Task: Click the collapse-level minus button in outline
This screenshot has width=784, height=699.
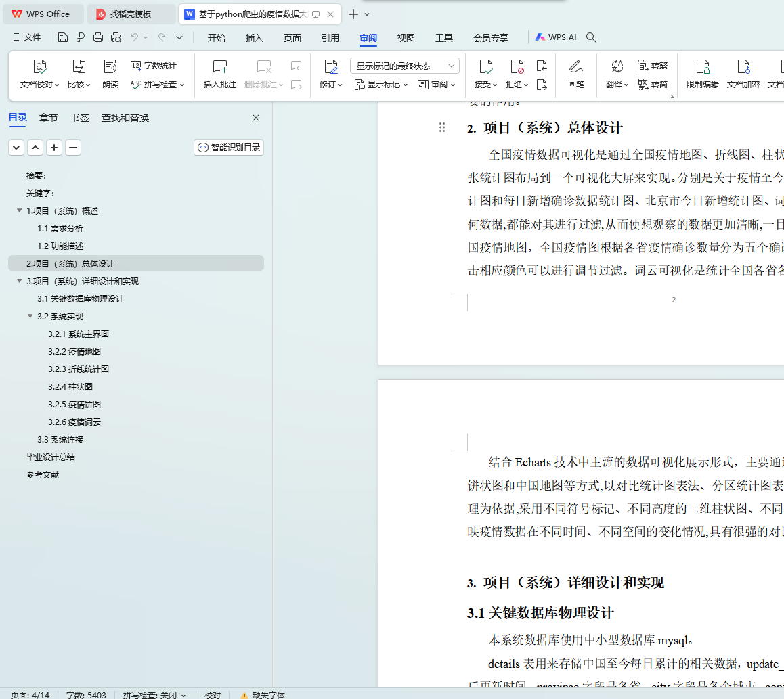Action: click(73, 148)
